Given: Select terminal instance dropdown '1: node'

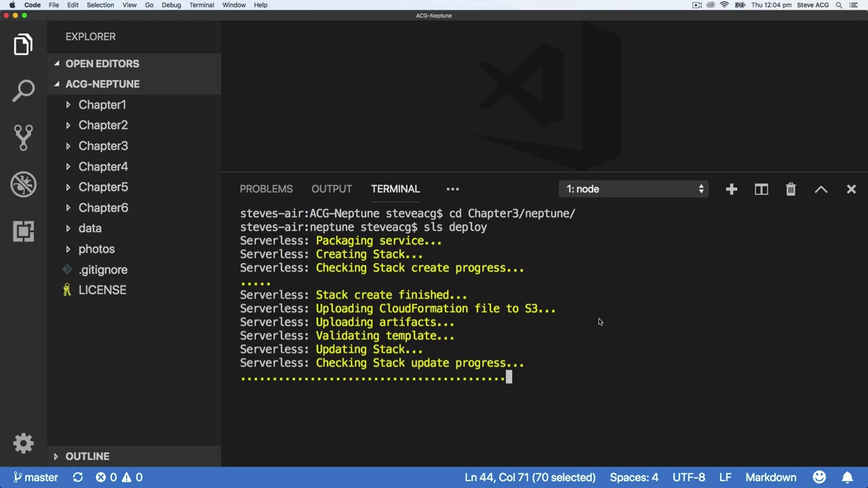Looking at the screenshot, I should click(635, 189).
